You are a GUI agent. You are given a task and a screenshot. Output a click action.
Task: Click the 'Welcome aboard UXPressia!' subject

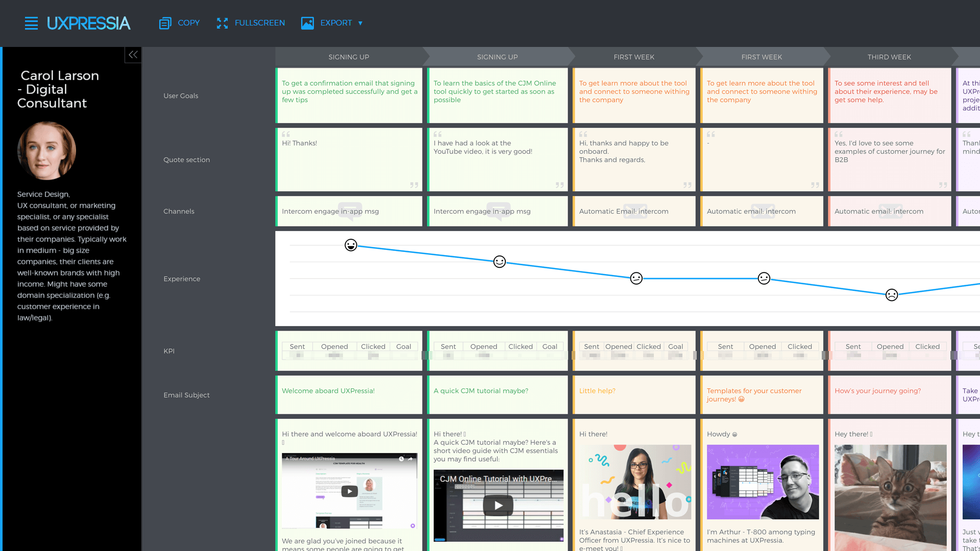click(328, 391)
